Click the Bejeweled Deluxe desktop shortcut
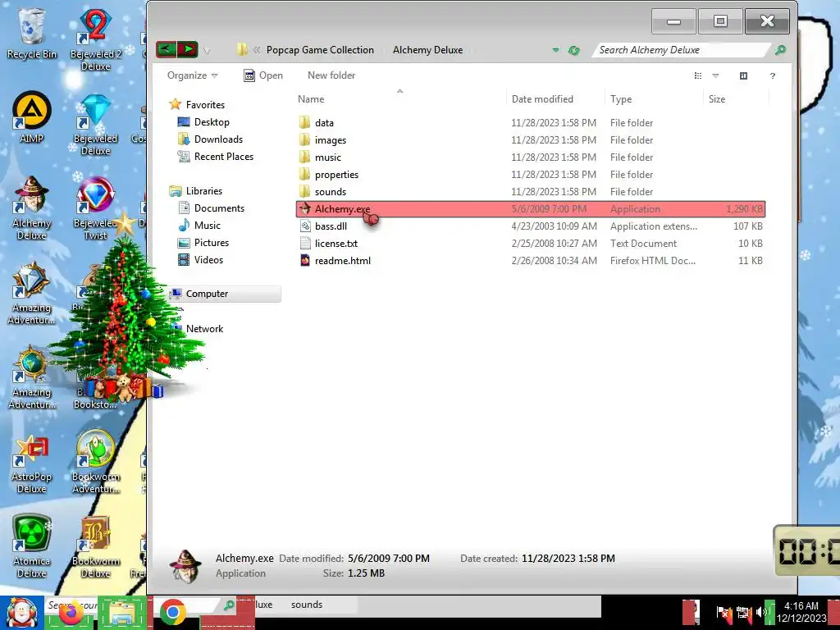 click(x=95, y=125)
